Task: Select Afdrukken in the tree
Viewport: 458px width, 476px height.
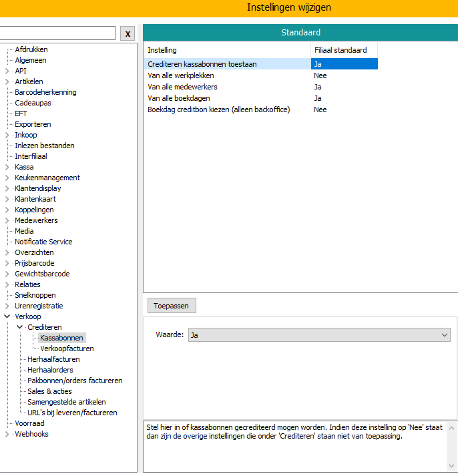Action: coord(31,49)
